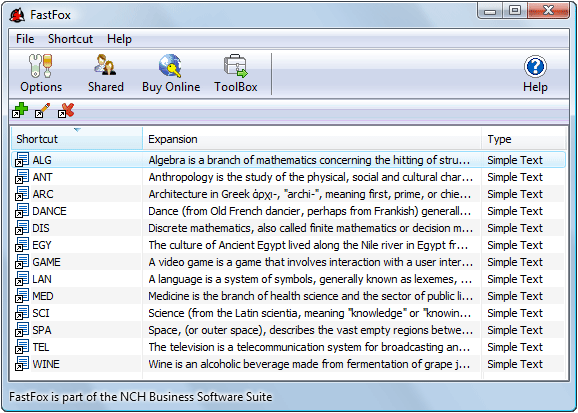Image resolution: width=578 pixels, height=413 pixels.
Task: Click the 'Discrete mathematics' expansion text
Action: point(311,228)
